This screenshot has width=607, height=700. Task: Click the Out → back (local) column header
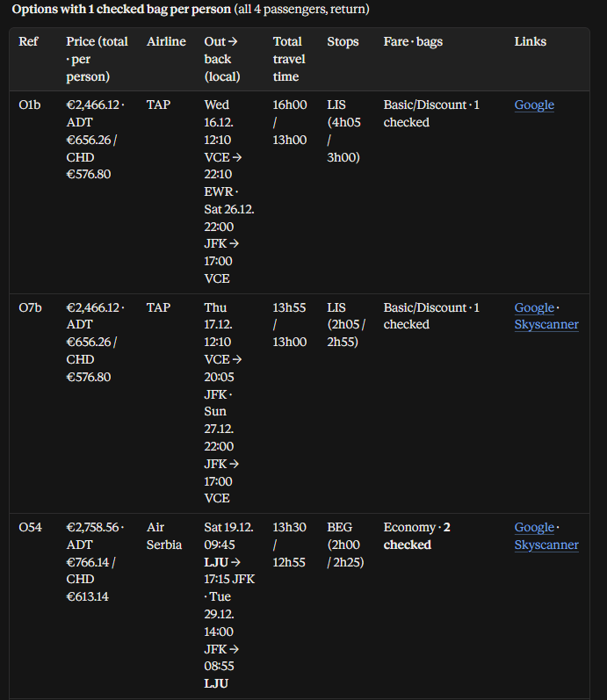(x=222, y=59)
